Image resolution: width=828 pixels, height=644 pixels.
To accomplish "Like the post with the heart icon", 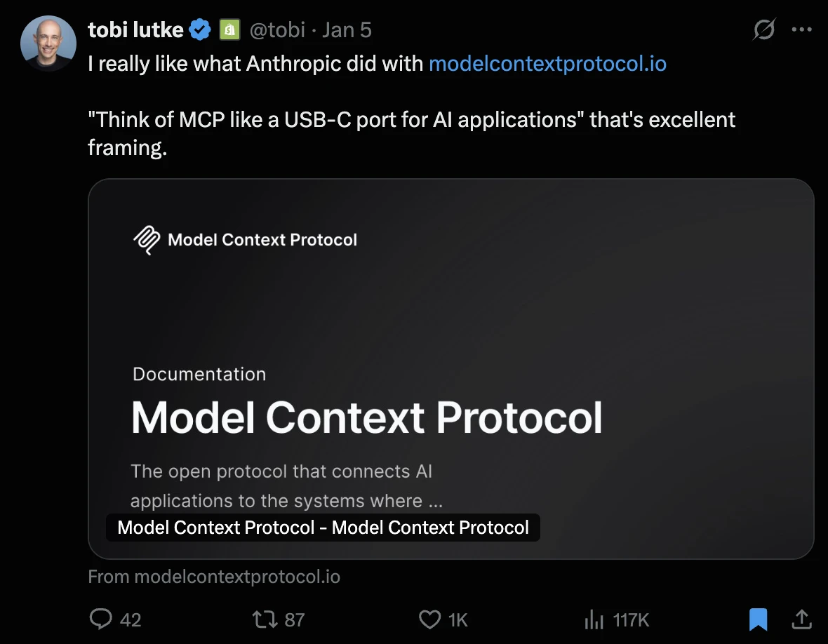I will tap(429, 619).
